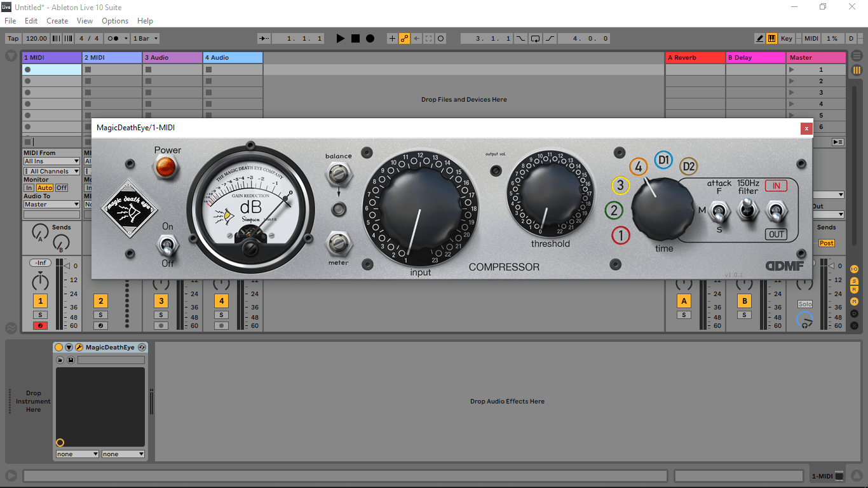
Task: Open the Audio To Master dropdown
Action: point(51,205)
